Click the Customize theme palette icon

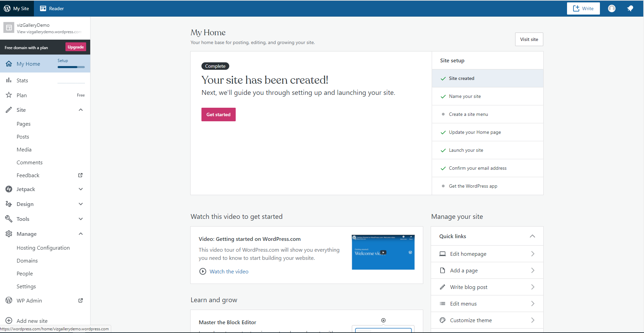tap(443, 320)
